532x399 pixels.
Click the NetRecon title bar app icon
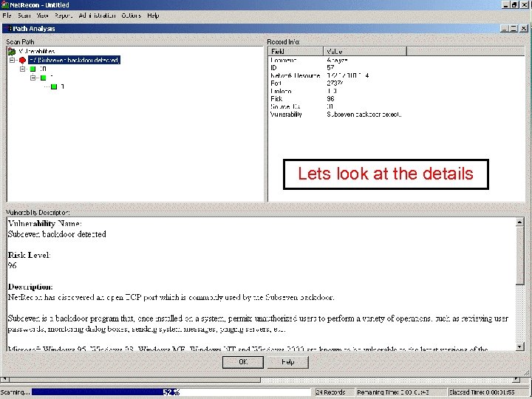pyautogui.click(x=4, y=4)
